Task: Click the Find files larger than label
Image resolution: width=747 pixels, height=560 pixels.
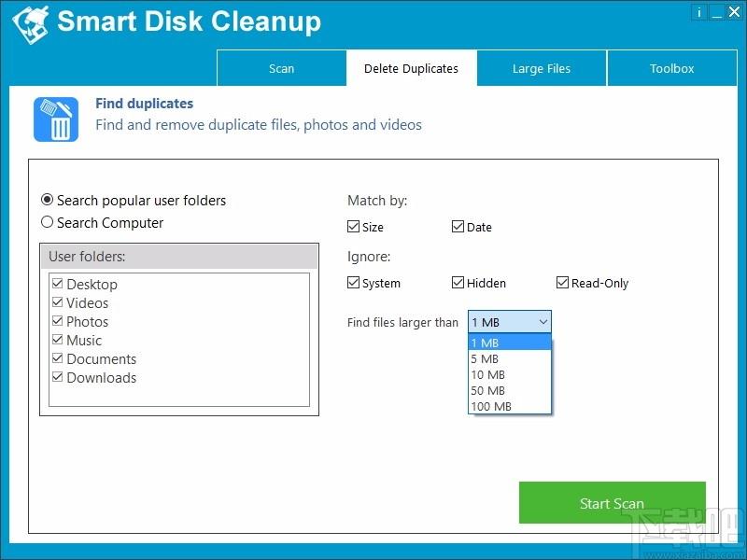Action: point(402,322)
